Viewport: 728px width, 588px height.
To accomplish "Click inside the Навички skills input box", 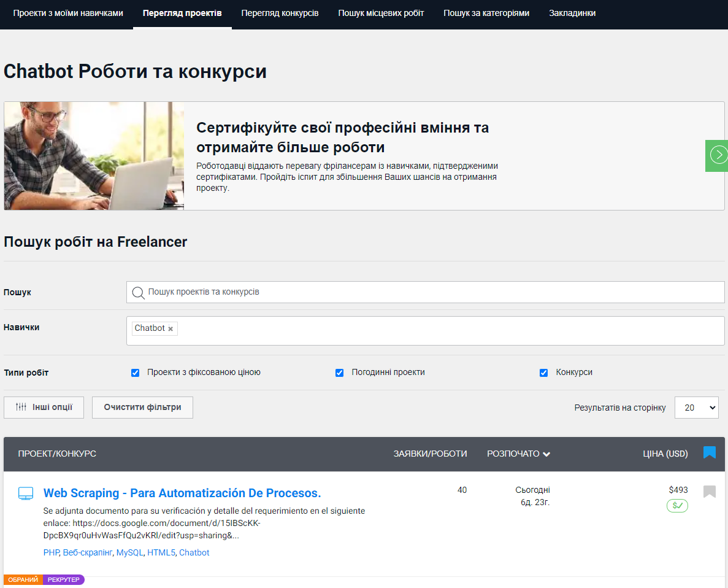I will [x=425, y=331].
